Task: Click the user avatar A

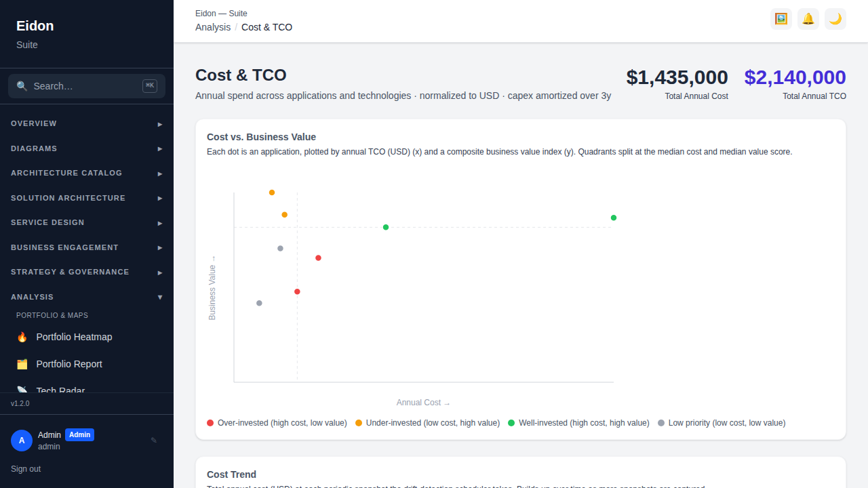Action: tap(22, 441)
